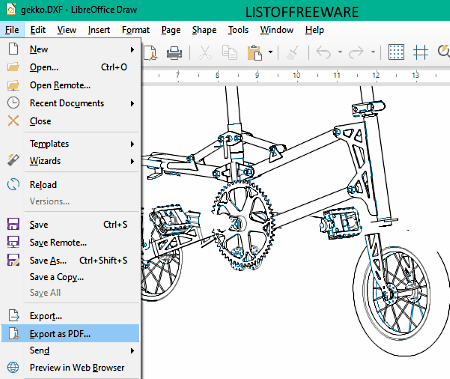The height and width of the screenshot is (379, 450).
Task: Click the New document page icon
Action: 13,49
